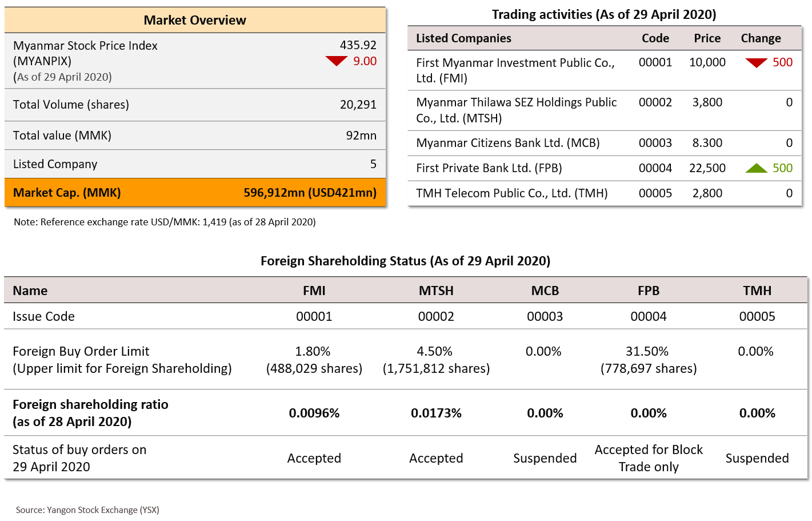
Task: Select the TMH Telecom Public Co. company name
Action: point(511,193)
